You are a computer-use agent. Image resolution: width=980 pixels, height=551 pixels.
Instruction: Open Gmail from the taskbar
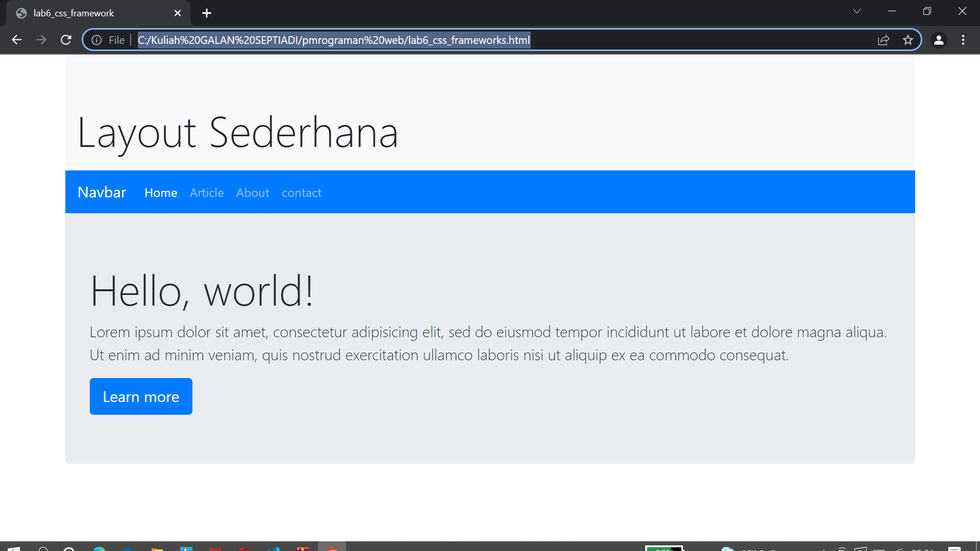214,548
